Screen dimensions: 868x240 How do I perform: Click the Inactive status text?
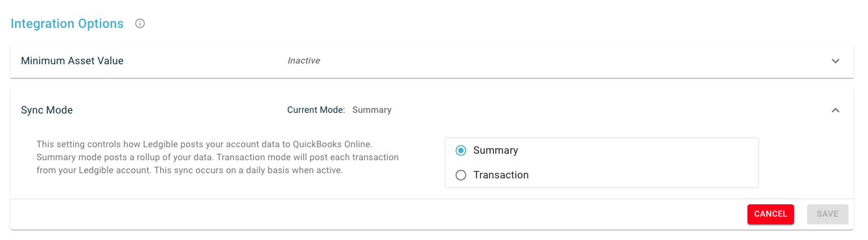303,60
